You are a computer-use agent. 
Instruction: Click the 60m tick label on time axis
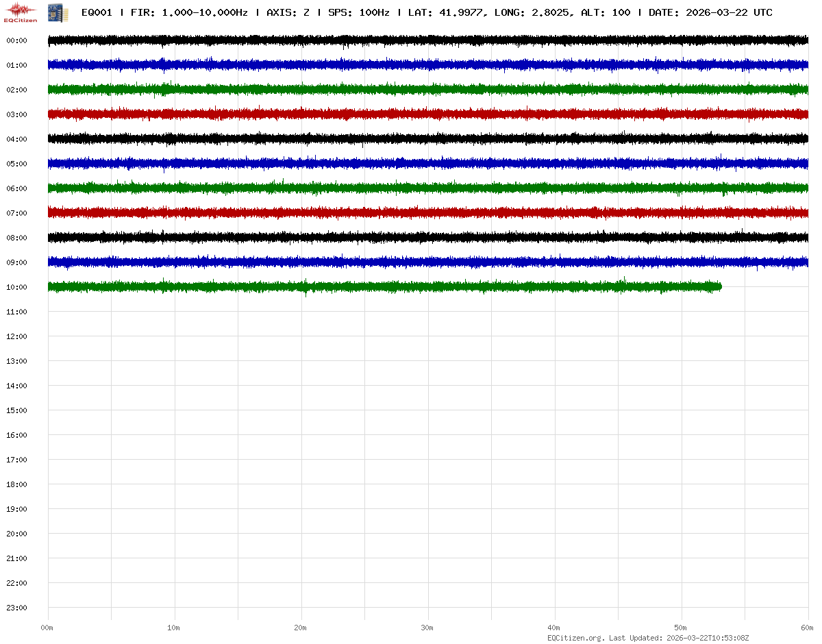[808, 628]
